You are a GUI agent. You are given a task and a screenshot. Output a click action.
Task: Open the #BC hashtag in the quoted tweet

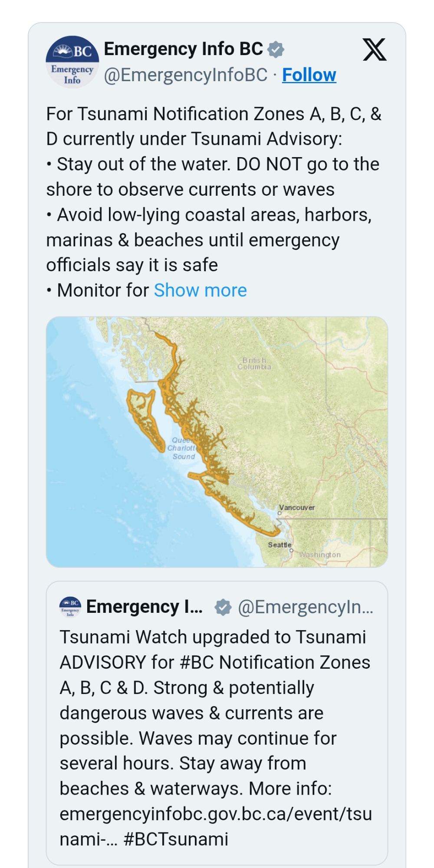(x=197, y=662)
